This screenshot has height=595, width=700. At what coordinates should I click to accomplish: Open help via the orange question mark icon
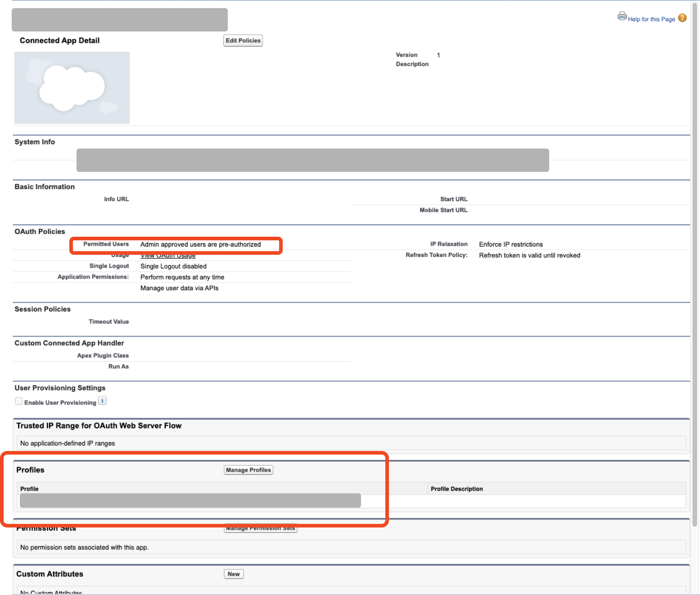[682, 18]
